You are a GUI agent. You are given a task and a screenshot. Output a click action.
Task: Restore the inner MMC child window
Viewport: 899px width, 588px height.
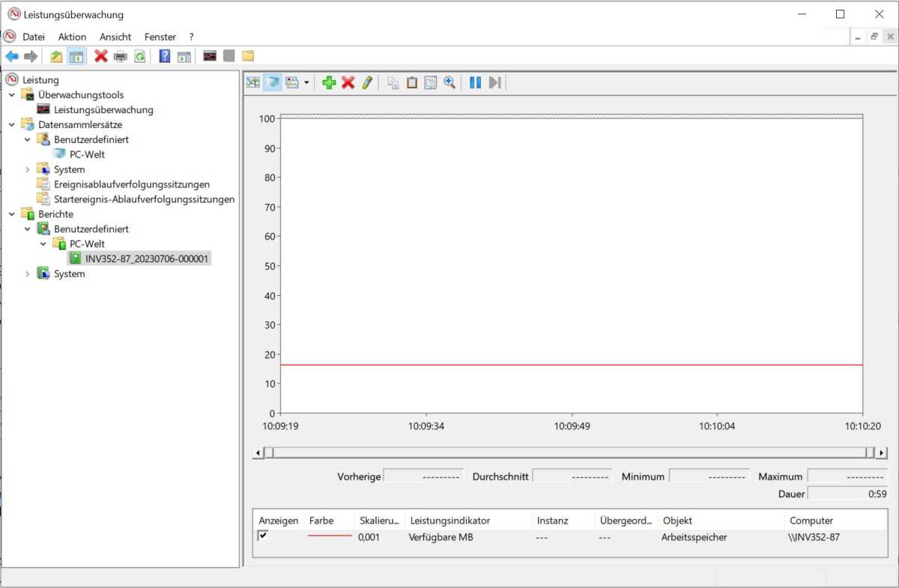click(x=874, y=37)
